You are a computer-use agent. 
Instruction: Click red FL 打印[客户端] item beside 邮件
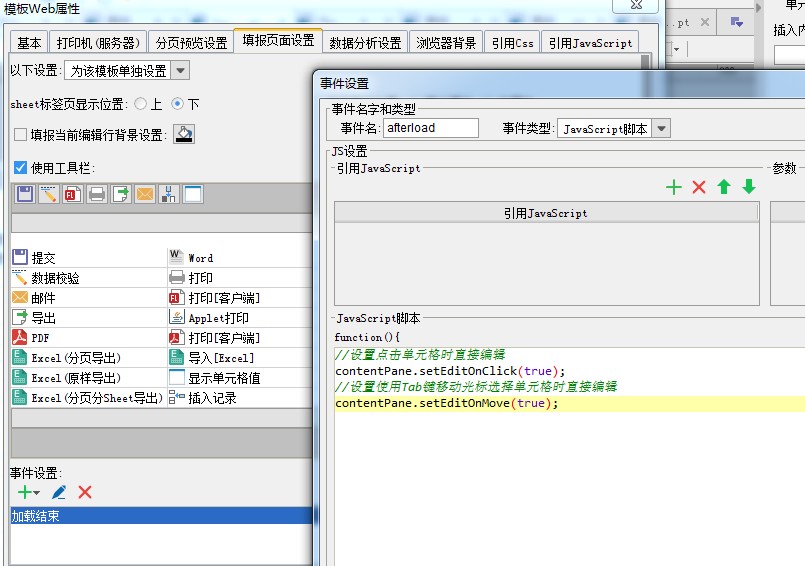pos(240,298)
